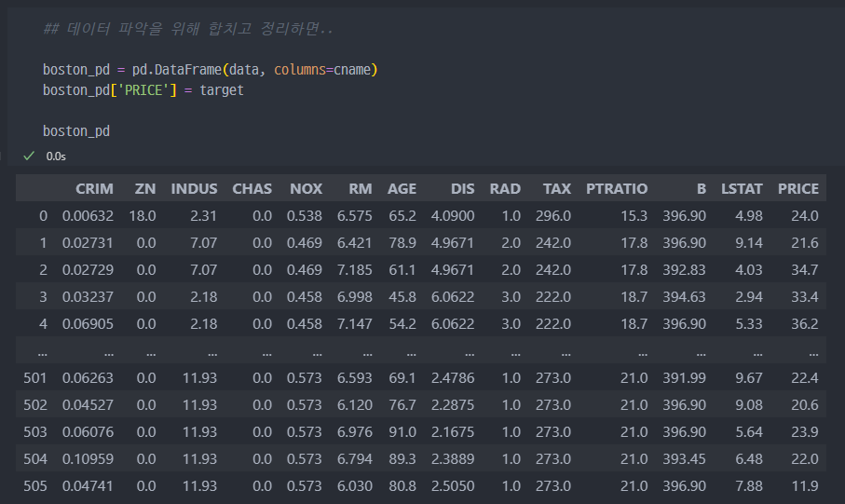Screen dimensions: 845x504
Task: Click PRICE value 34.7 in row 2
Action: (805, 269)
